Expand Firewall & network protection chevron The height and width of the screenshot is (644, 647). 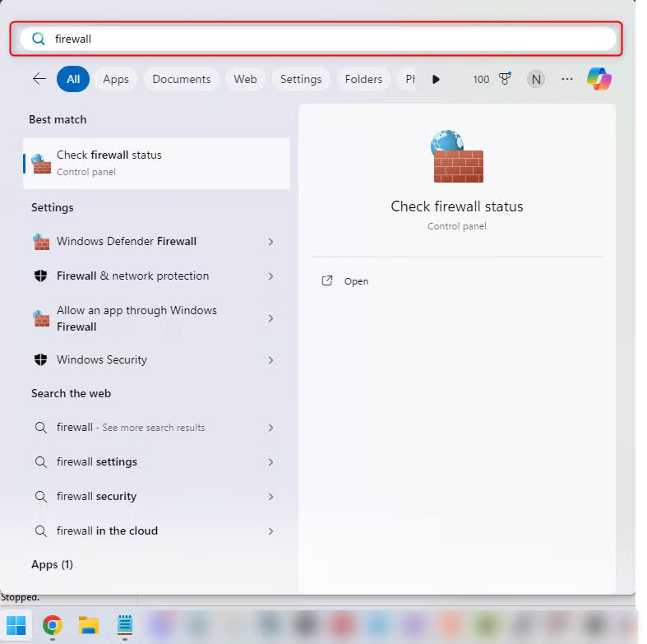[x=270, y=276]
